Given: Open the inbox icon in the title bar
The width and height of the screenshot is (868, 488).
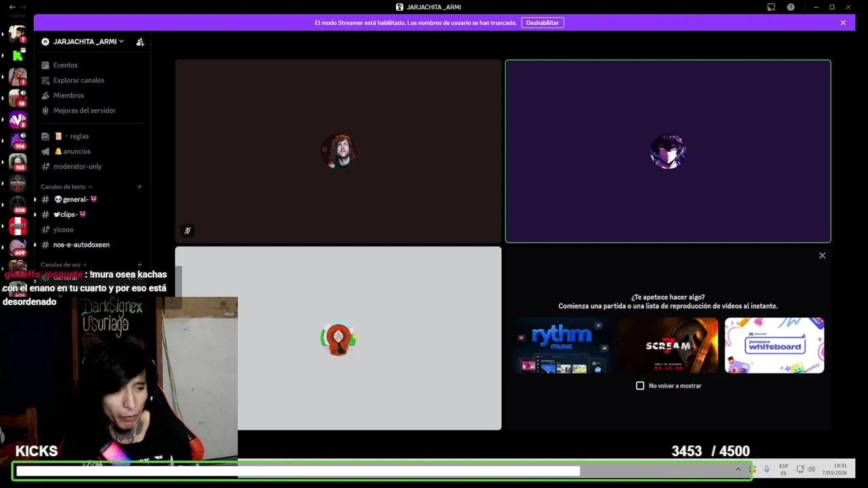Looking at the screenshot, I should click(771, 7).
